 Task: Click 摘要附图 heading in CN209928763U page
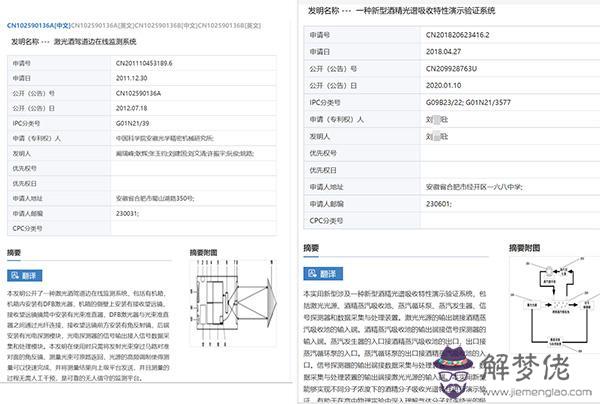pyautogui.click(x=524, y=248)
